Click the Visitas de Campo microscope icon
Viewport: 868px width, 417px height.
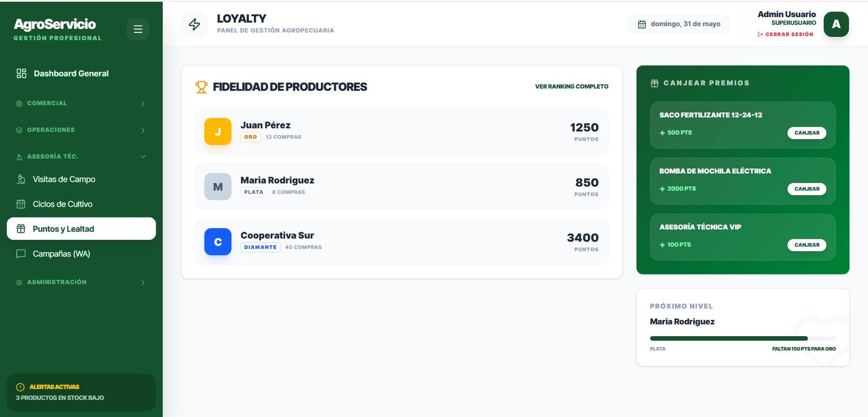21,179
